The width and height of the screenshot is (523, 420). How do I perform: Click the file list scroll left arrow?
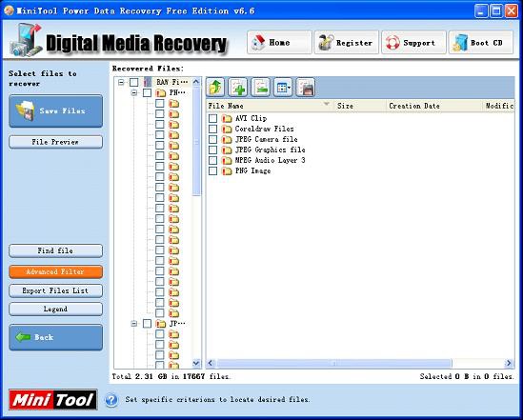[211, 363]
